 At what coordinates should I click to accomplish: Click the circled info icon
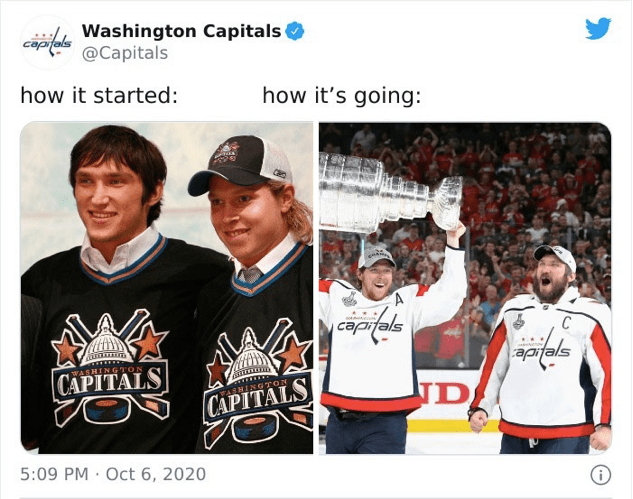[601, 475]
